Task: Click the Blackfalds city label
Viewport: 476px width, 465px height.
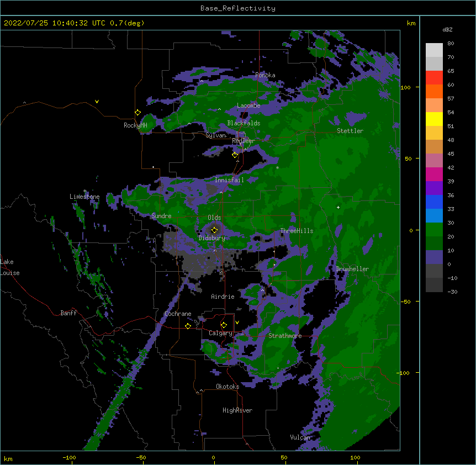Action: coord(244,123)
